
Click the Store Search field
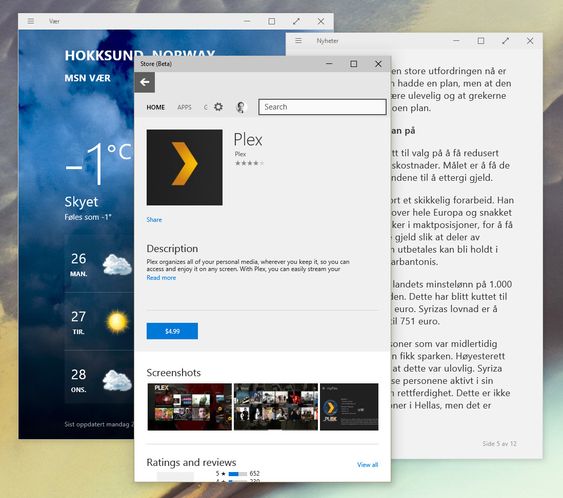[x=322, y=107]
